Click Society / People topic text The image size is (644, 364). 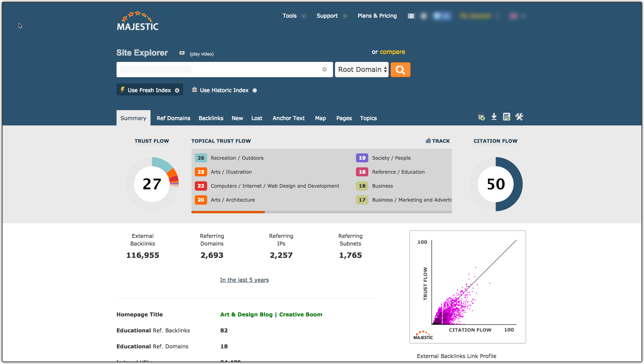tap(392, 158)
